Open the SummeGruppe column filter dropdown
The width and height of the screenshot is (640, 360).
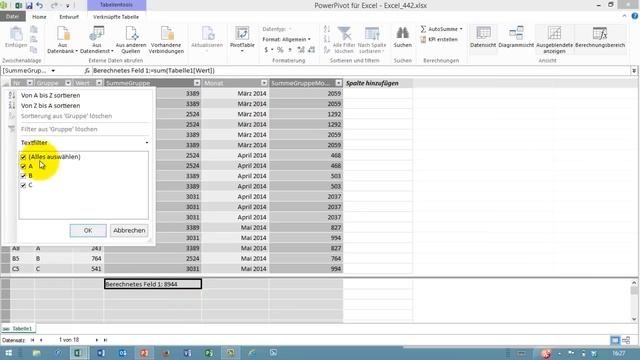(197, 83)
